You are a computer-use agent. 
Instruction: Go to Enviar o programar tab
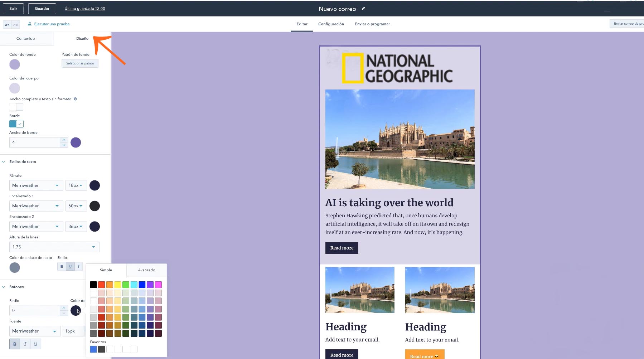(x=372, y=24)
